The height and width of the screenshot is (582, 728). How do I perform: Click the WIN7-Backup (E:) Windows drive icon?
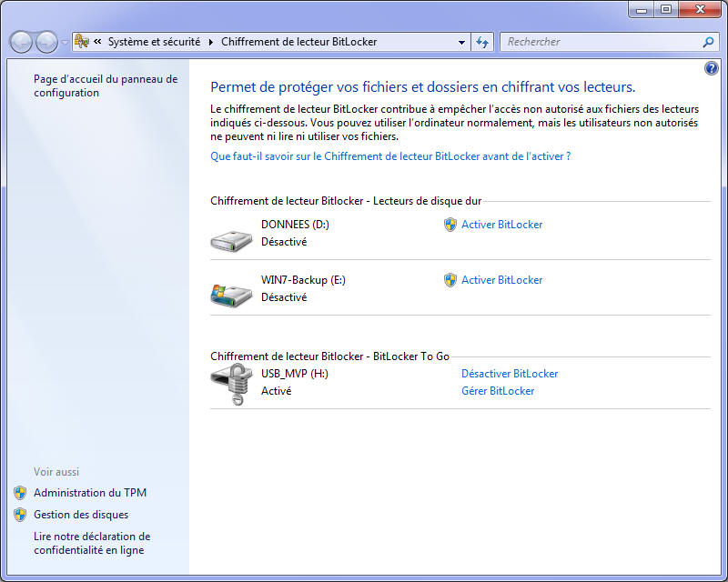point(232,293)
